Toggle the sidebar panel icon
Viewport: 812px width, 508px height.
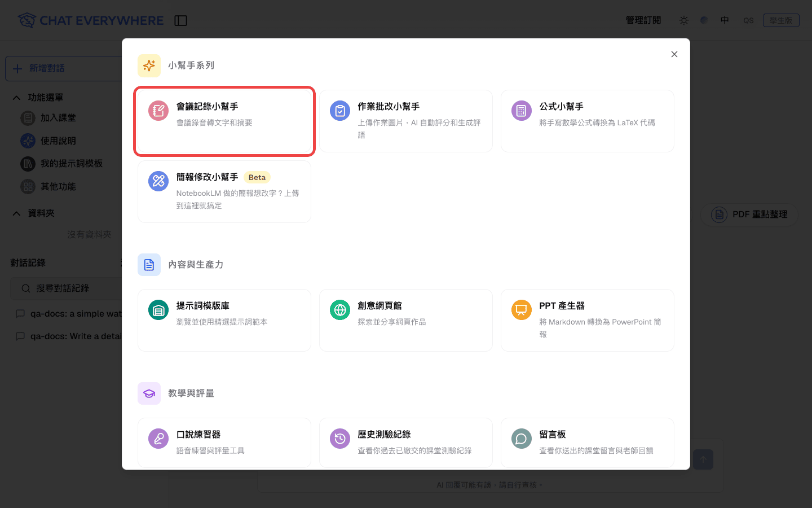coord(180,21)
